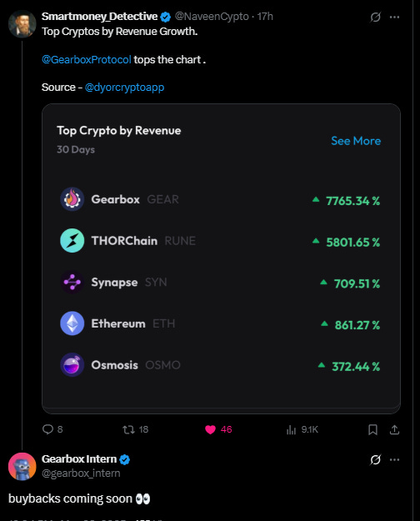Click Grok icon on Smartmoney_Detective tweet

click(376, 17)
